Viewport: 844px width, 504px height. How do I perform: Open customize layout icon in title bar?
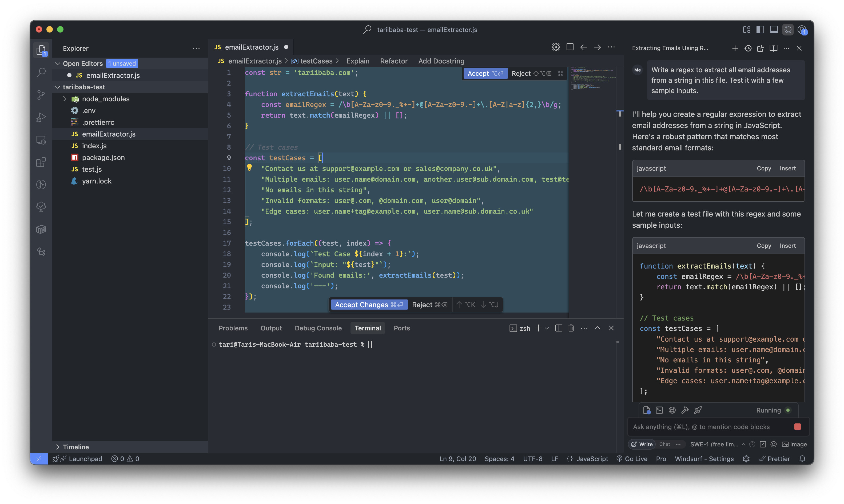(x=747, y=30)
